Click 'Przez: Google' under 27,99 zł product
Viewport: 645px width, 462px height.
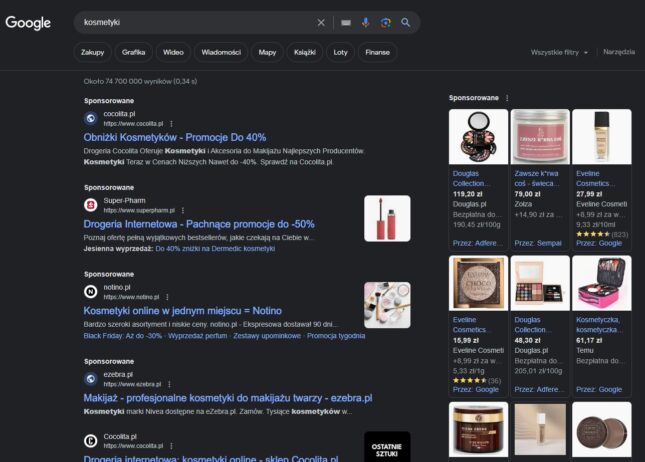pyautogui.click(x=599, y=243)
